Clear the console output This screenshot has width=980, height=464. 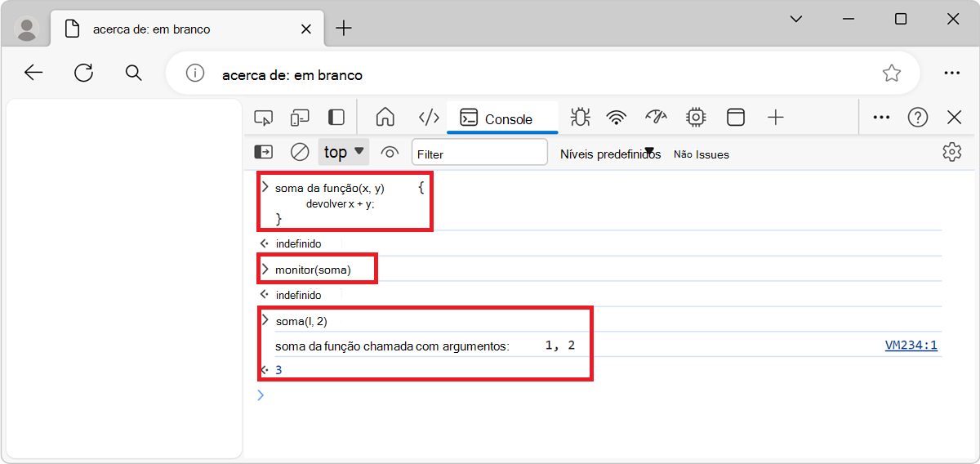300,152
